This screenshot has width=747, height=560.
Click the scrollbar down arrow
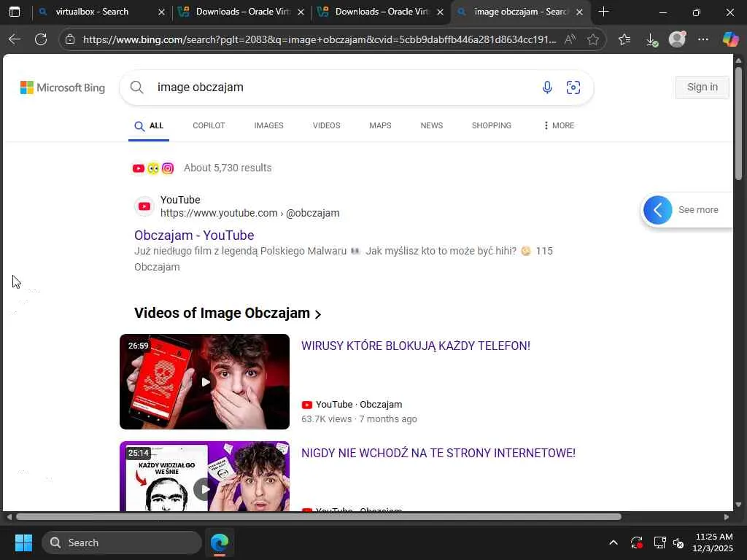(738, 505)
